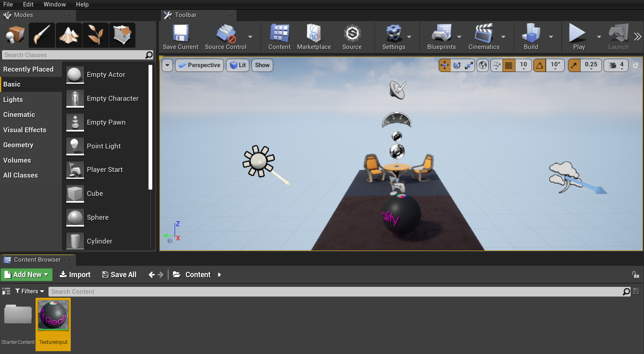The height and width of the screenshot is (354, 644).
Task: Select the Landscape mode icon
Action: (x=69, y=35)
